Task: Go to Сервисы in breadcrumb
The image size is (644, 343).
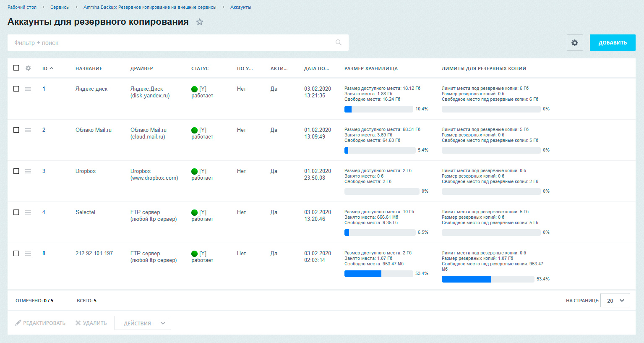Action: (x=60, y=7)
